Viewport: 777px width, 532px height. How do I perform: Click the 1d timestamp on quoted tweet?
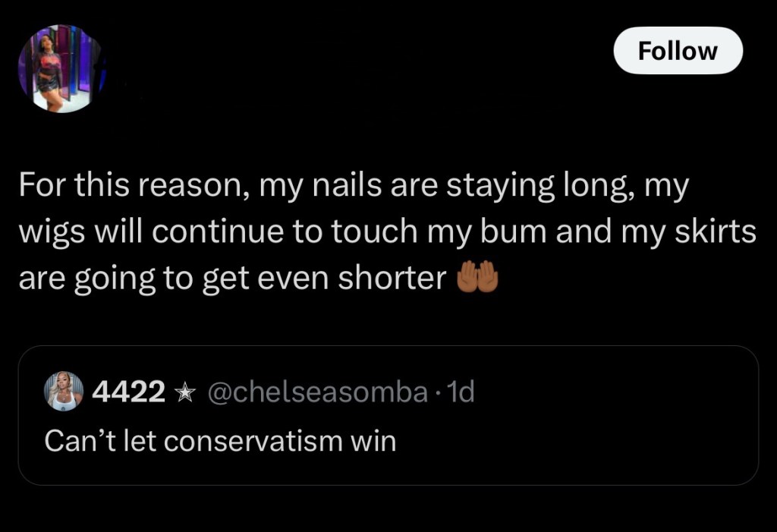[460, 392]
